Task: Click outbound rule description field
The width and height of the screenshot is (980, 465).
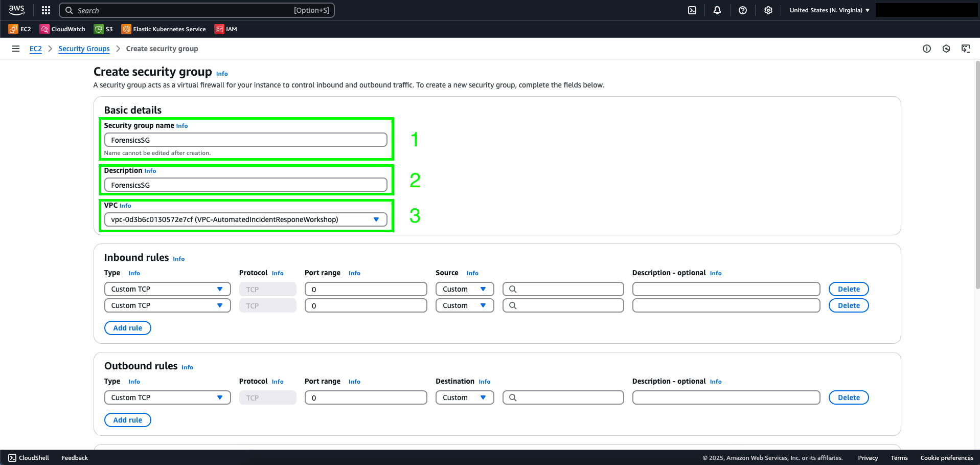Action: [726, 397]
